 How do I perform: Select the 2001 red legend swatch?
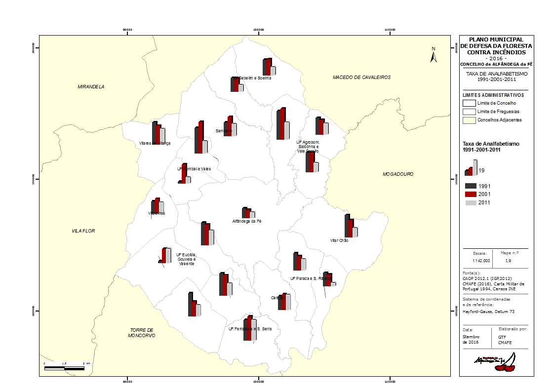tap(471, 194)
